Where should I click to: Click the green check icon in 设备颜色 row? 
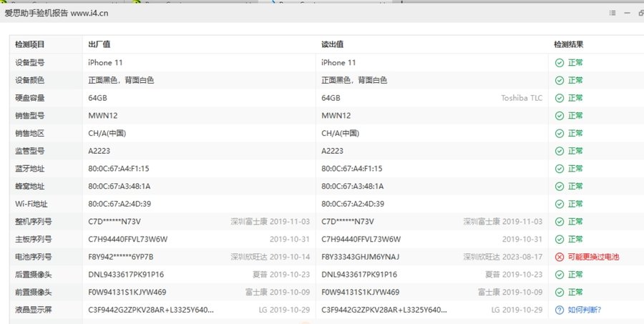coord(560,81)
